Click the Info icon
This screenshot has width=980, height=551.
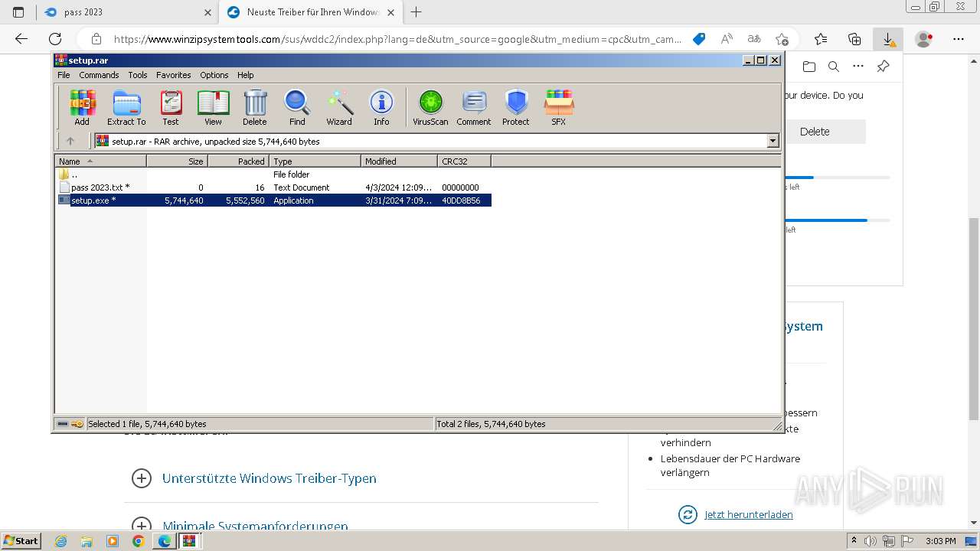[x=381, y=108]
